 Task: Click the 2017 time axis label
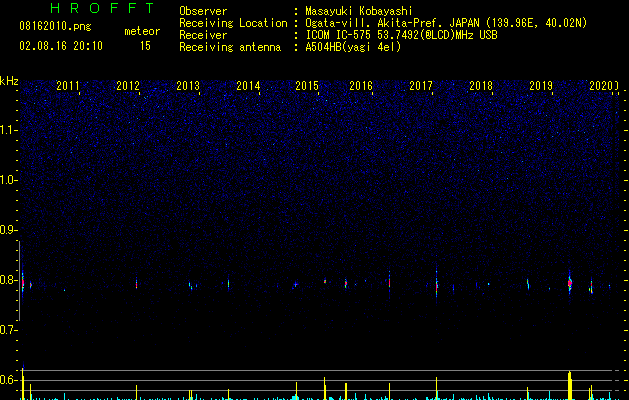[x=421, y=86]
